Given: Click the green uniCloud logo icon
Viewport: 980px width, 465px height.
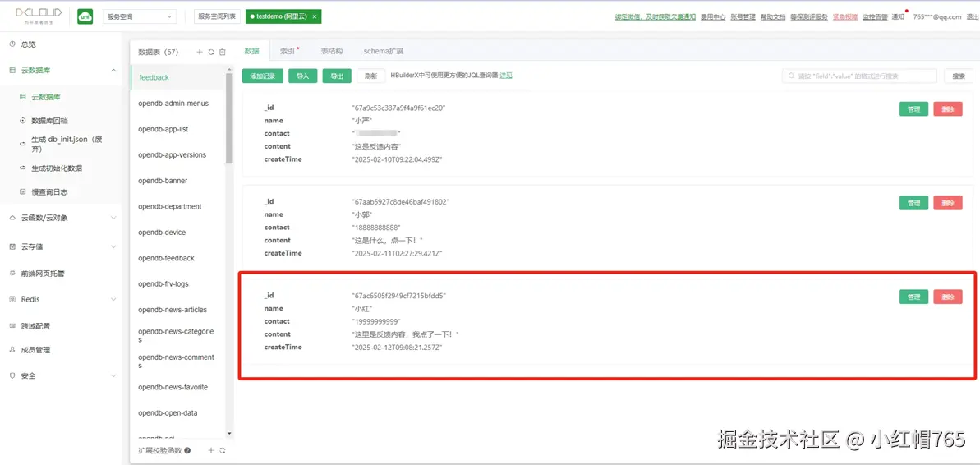Looking at the screenshot, I should [85, 17].
